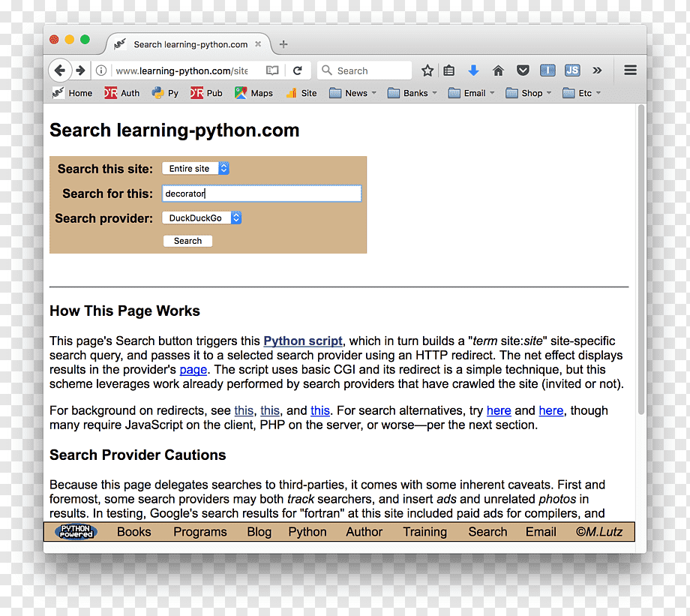
Task: Click the page vertical scrollbar
Action: click(641, 260)
